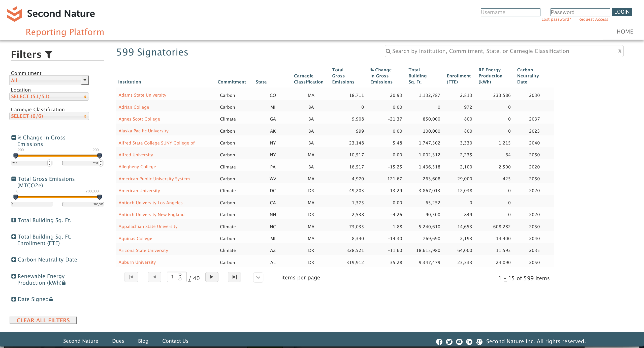Viewport: 644px width, 348px height.
Task: Click the right handle of emissions slider
Action: click(x=100, y=197)
